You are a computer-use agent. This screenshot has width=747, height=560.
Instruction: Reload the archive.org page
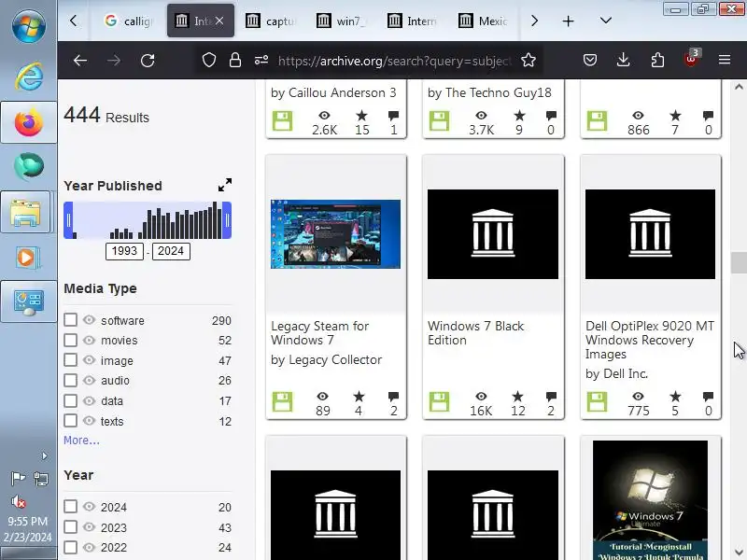coord(148,60)
